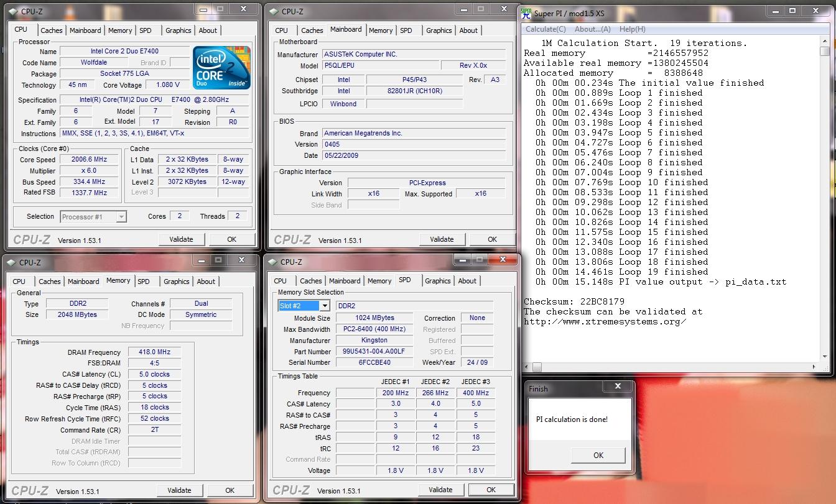Viewport: 836px width, 504px height.
Task: Click the Loop 19 finished line
Action: tap(621, 272)
